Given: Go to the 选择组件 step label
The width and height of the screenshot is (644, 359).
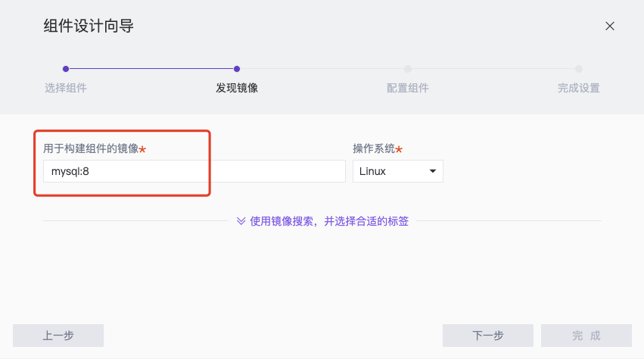Looking at the screenshot, I should [x=66, y=88].
